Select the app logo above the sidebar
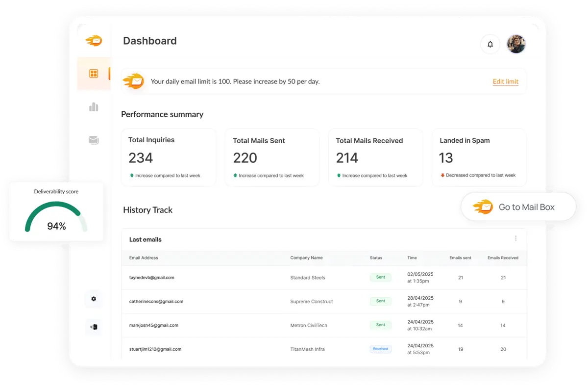Viewport: 588px width, 389px height. [x=94, y=41]
